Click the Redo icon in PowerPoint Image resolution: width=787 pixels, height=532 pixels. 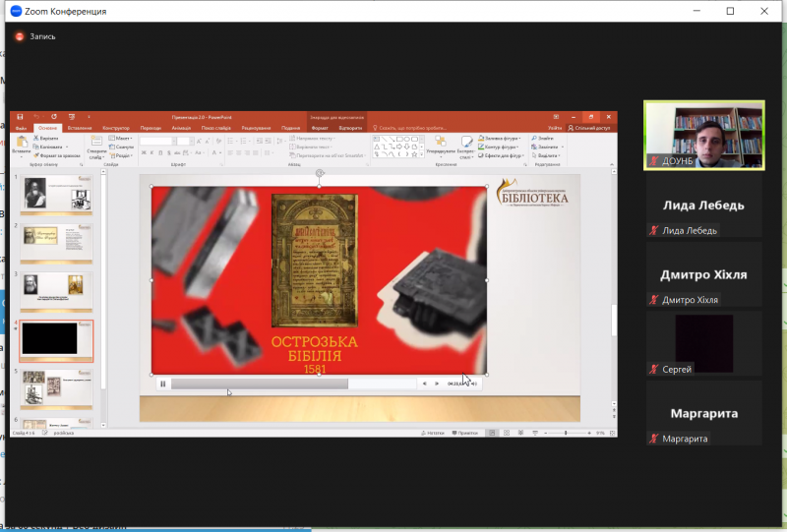tap(54, 117)
